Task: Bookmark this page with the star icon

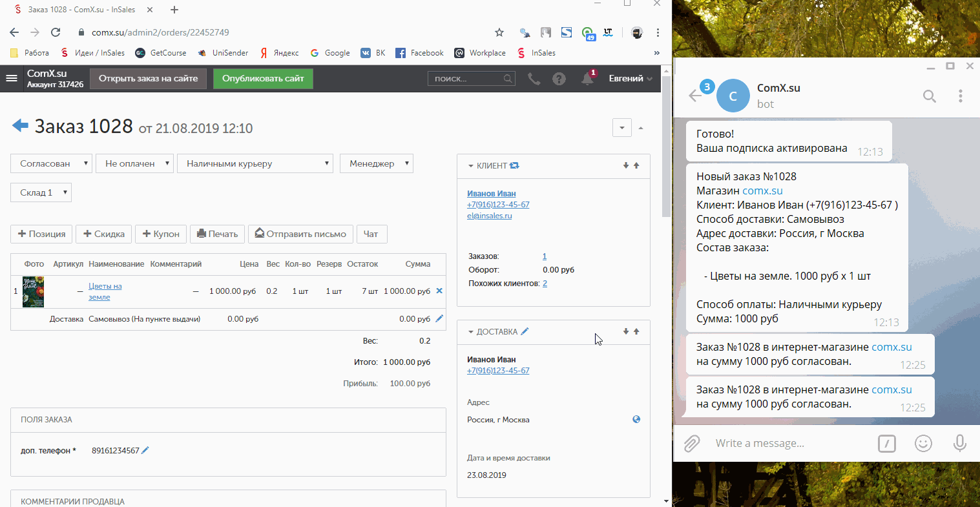Action: [x=499, y=32]
